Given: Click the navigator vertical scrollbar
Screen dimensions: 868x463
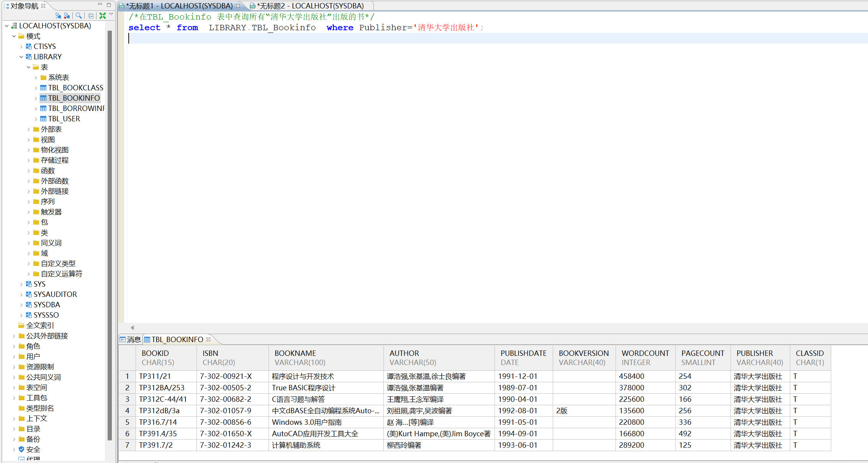Looking at the screenshot, I should point(110,230).
